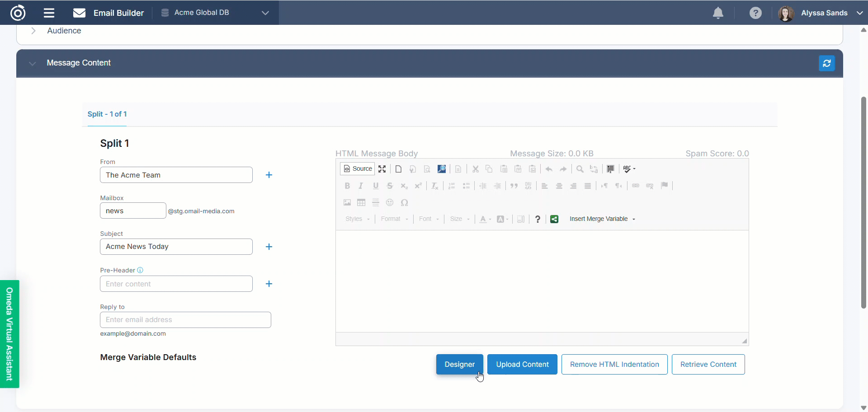Maximize the HTML editor
The width and height of the screenshot is (868, 412).
pyautogui.click(x=382, y=169)
